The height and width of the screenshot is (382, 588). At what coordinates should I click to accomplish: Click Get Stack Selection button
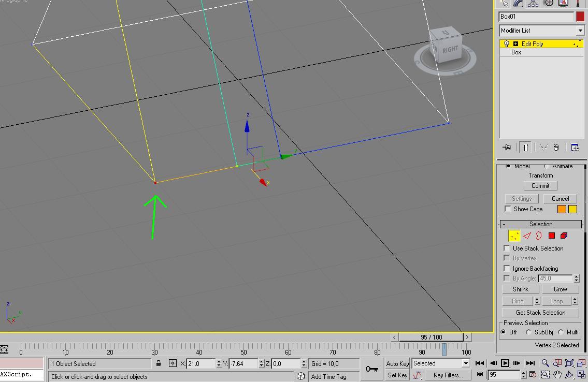click(x=540, y=312)
